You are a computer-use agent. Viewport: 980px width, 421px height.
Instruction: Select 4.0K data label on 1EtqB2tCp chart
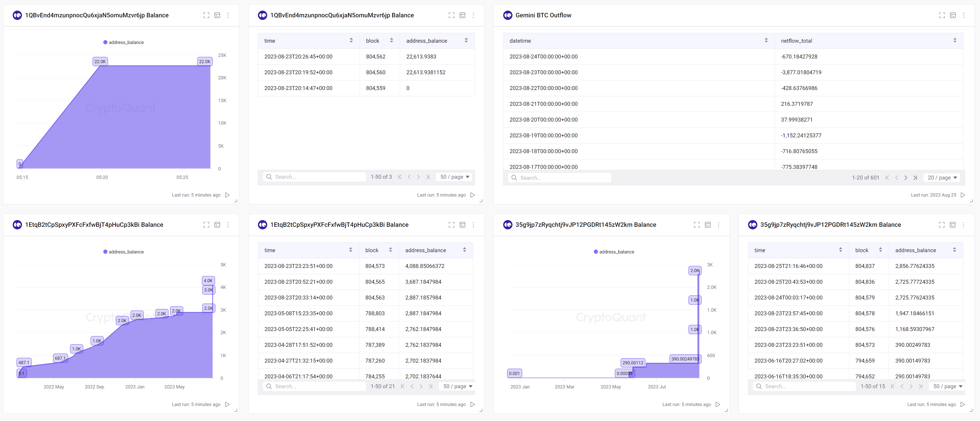pos(208,280)
